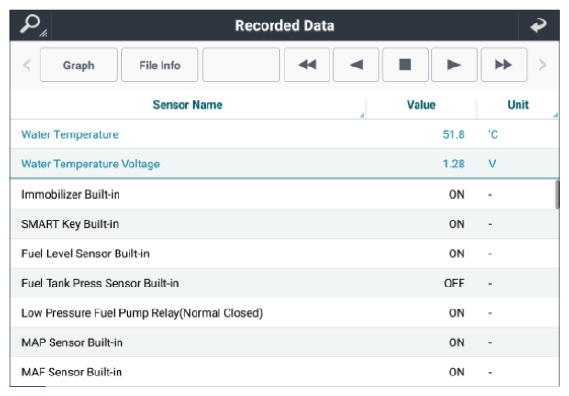Click the vertical scrollbar thumb

tap(557, 195)
